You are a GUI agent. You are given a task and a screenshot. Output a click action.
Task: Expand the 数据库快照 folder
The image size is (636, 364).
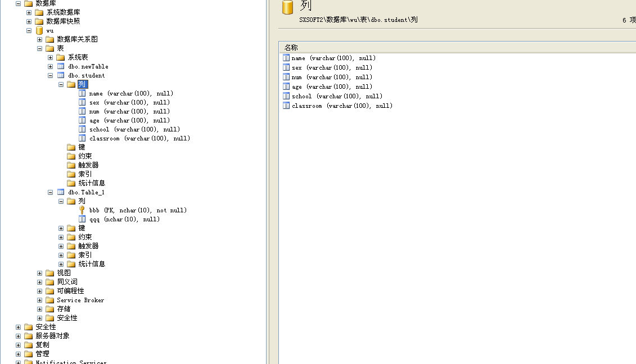(29, 21)
